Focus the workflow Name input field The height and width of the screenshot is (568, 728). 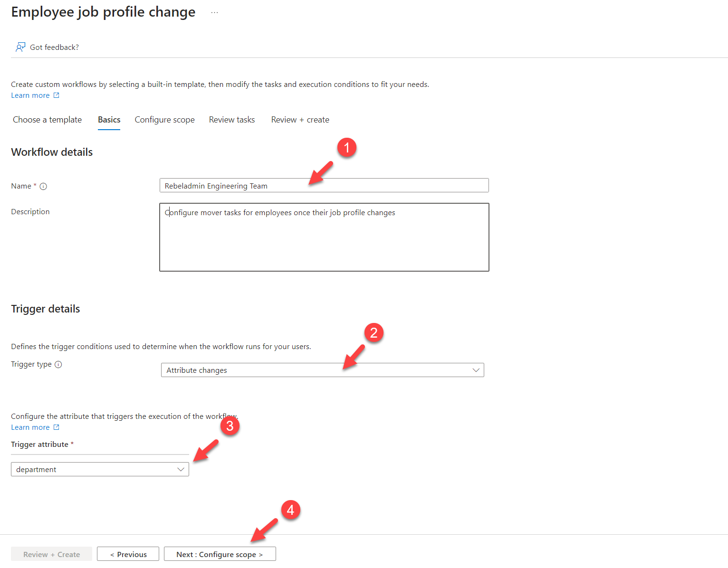point(324,186)
